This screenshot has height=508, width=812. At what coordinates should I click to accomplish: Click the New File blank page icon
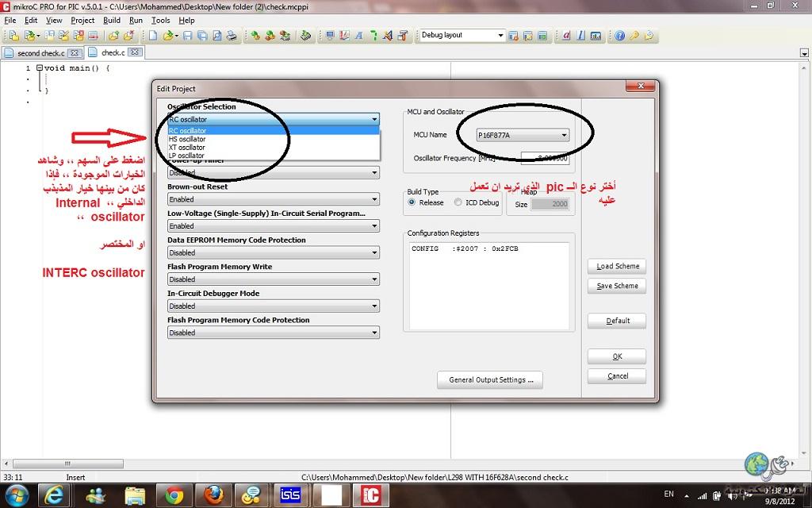[153, 36]
